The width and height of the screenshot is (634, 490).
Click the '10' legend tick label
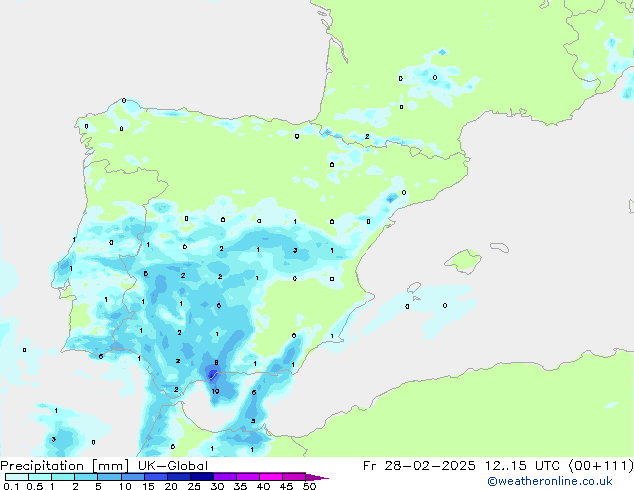click(125, 486)
